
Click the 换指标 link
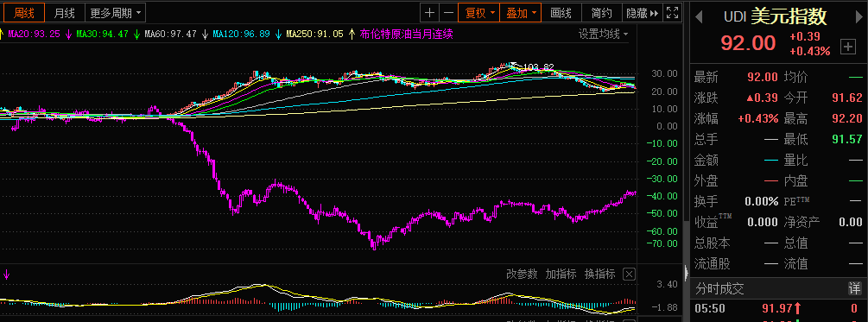coord(599,274)
